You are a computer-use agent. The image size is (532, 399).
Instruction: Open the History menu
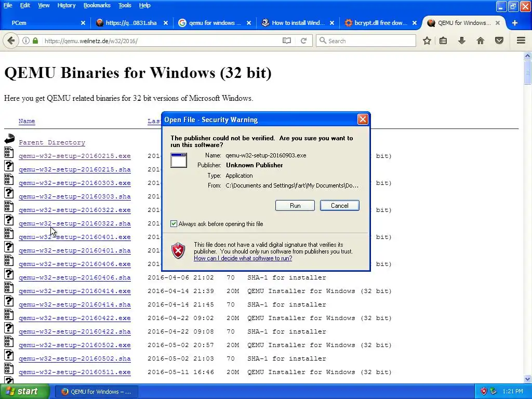click(66, 5)
